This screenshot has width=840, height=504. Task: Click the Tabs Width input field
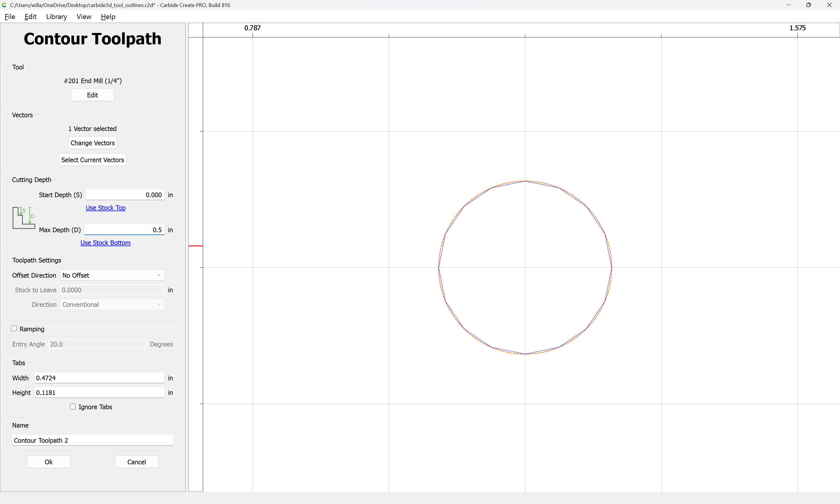[x=99, y=378]
